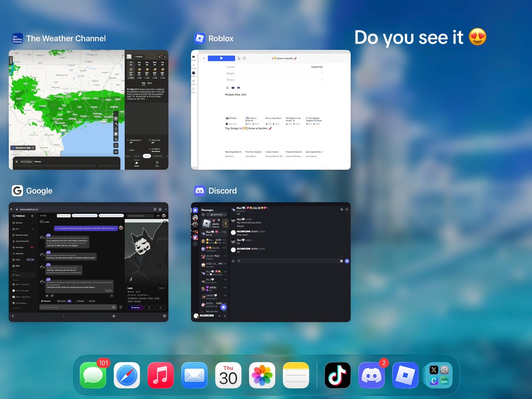Select the Tue 05 forecast day
This screenshot has height=399, width=532.
coord(163,70)
